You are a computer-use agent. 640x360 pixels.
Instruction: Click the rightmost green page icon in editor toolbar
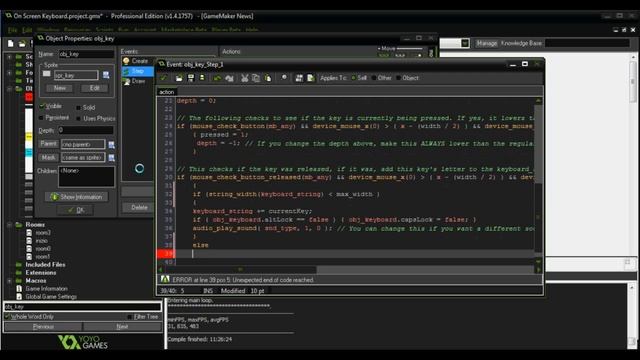(x=311, y=78)
